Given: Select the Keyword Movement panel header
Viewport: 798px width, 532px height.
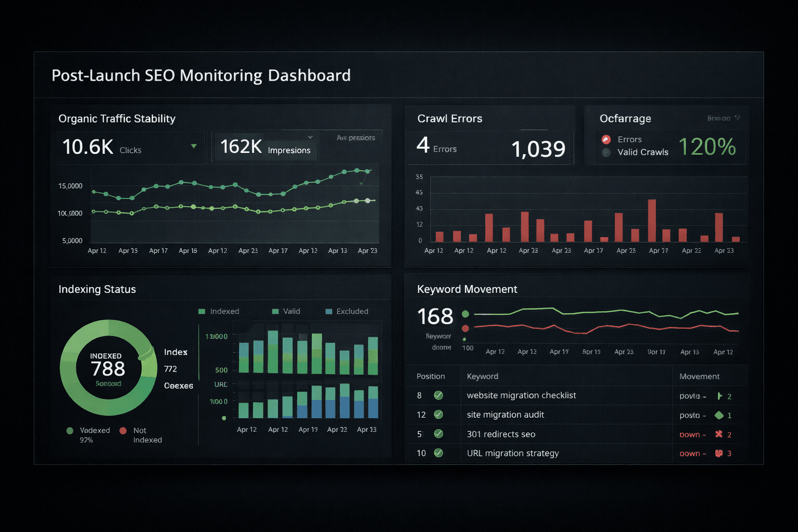Looking at the screenshot, I should [x=466, y=289].
